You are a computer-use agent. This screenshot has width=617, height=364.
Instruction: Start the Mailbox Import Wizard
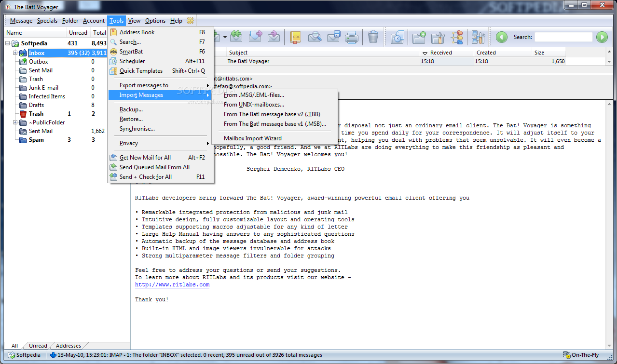coord(275,138)
